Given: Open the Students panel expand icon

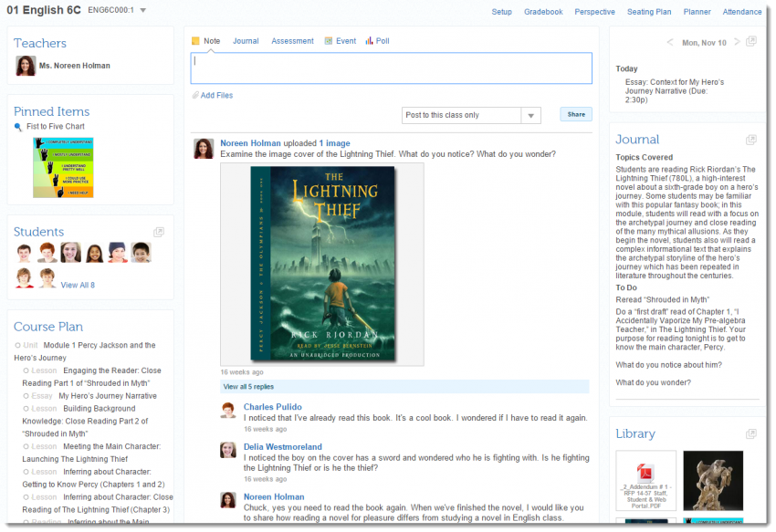Looking at the screenshot, I should click(x=159, y=232).
